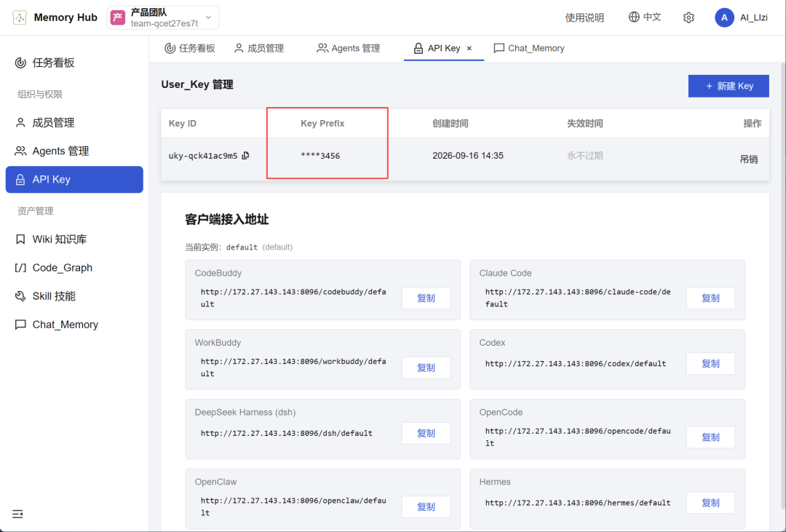Switch to the Chat_Memory tab
786x532 pixels.
[529, 48]
